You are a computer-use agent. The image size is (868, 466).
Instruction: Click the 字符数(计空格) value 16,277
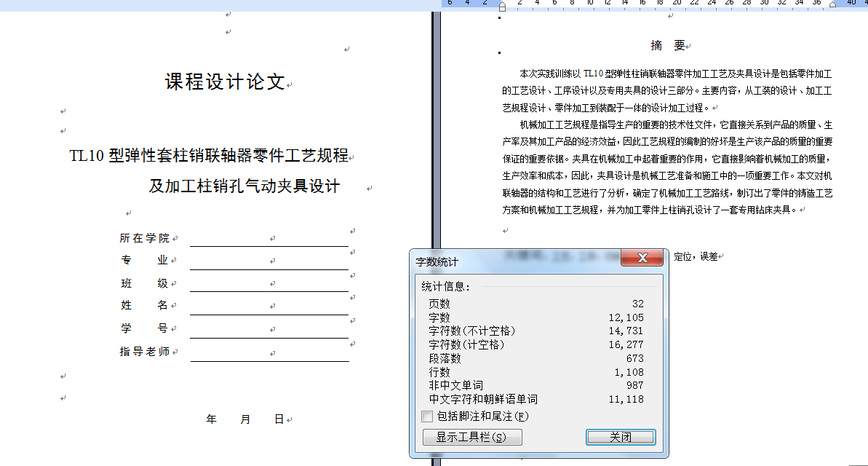coord(626,344)
